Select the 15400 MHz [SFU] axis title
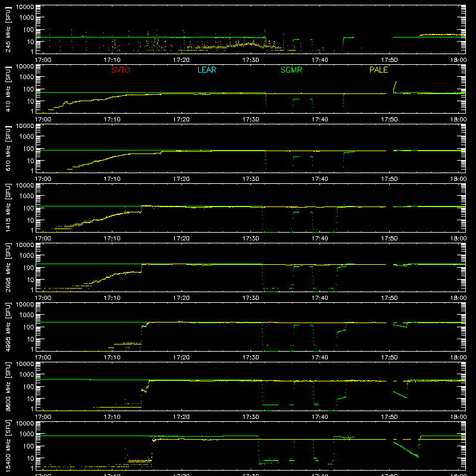This screenshot has height=476, width=476. [x=8, y=446]
